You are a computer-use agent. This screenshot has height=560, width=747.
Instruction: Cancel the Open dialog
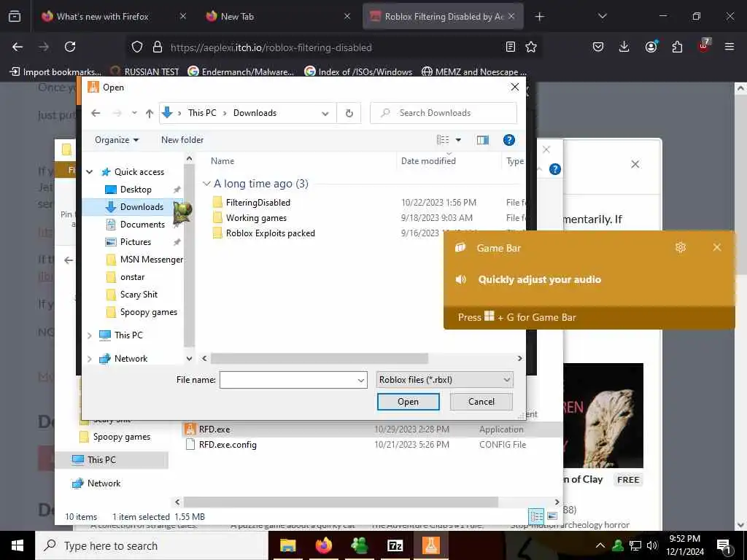pyautogui.click(x=481, y=402)
